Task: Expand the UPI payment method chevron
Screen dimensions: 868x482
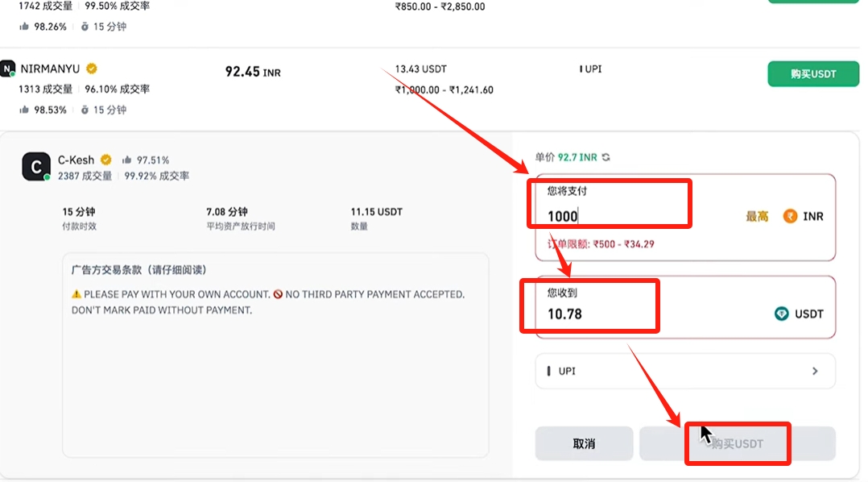Action: (815, 372)
